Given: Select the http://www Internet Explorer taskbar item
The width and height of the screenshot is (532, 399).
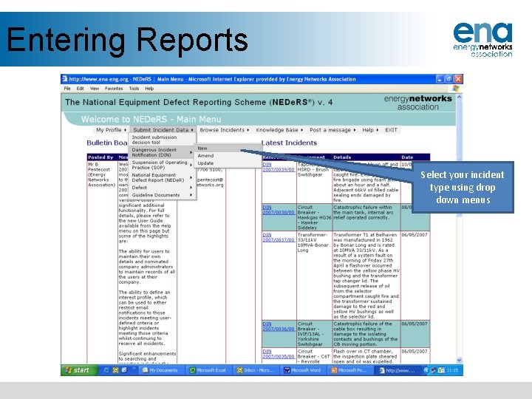Looking at the screenshot, I should coord(398,370).
